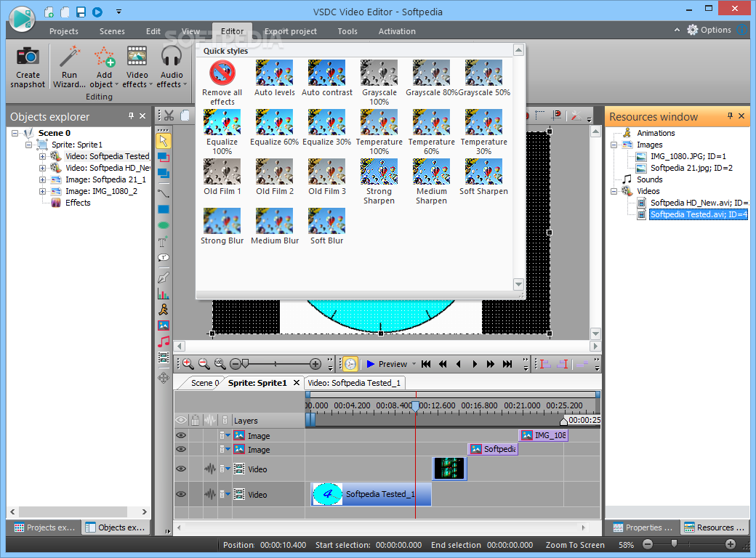This screenshot has width=756, height=558.
Task: Select the add video film tool
Action: tap(164, 357)
